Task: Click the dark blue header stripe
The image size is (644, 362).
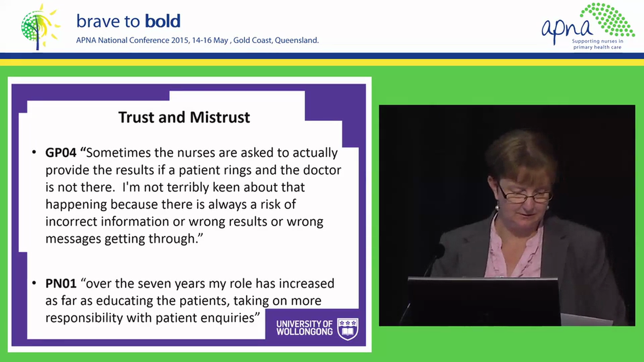Action: [x=322, y=56]
